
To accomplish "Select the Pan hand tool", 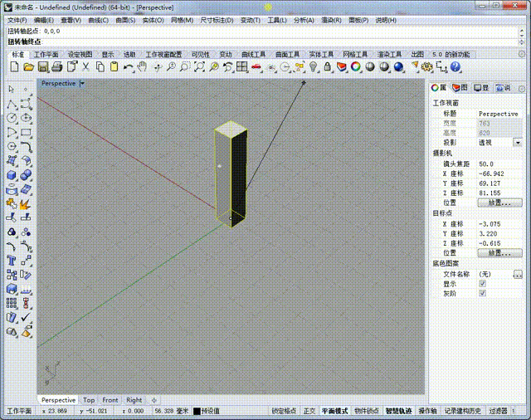I will [x=142, y=66].
